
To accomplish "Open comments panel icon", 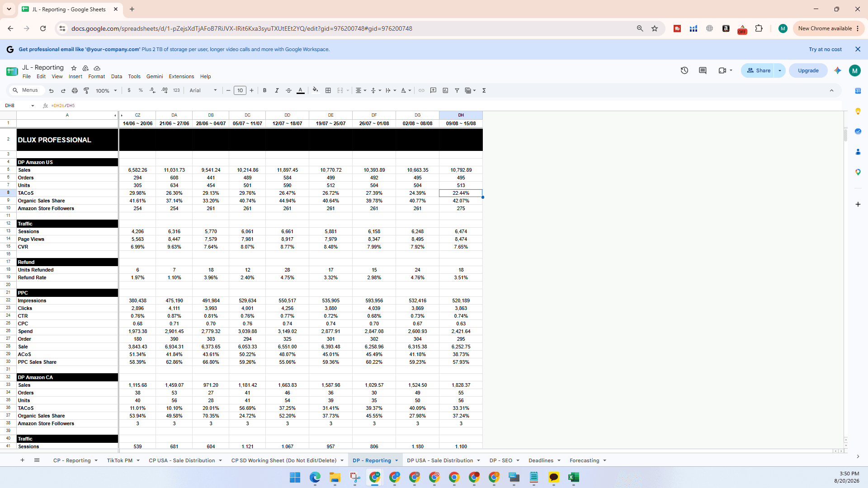I will (x=703, y=70).
